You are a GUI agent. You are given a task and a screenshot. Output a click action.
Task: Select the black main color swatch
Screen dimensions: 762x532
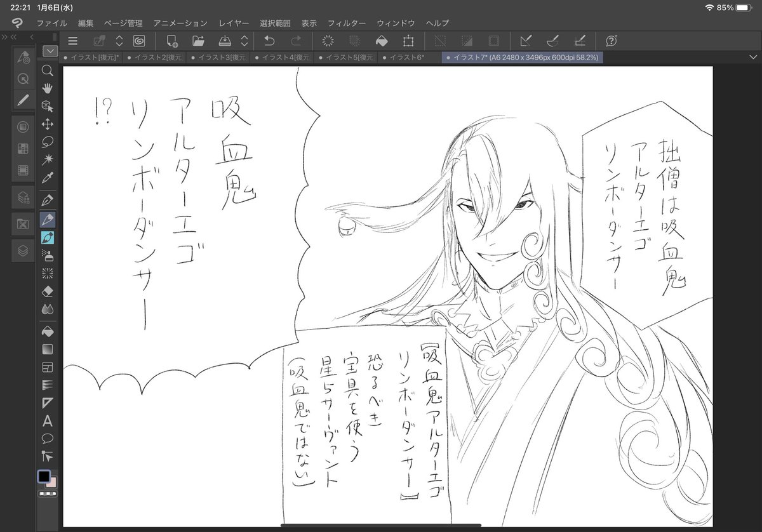click(x=44, y=477)
